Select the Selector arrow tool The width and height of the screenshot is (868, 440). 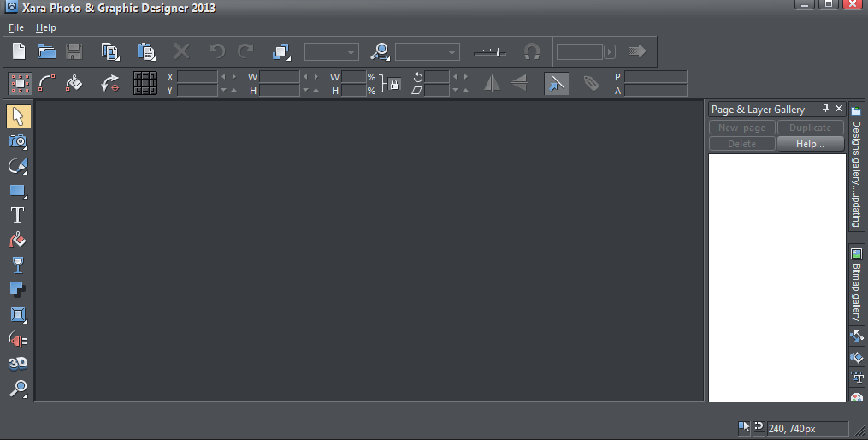point(18,117)
